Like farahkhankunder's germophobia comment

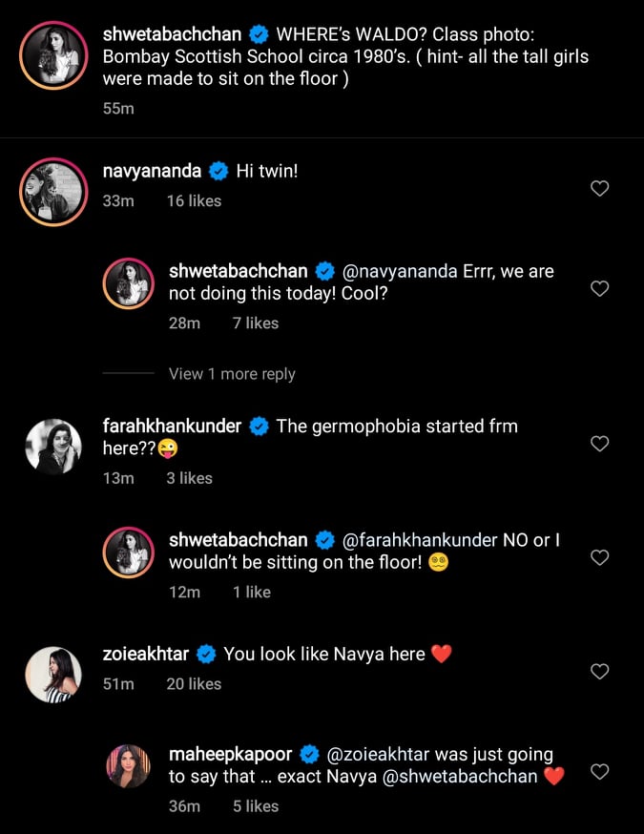[x=599, y=444]
